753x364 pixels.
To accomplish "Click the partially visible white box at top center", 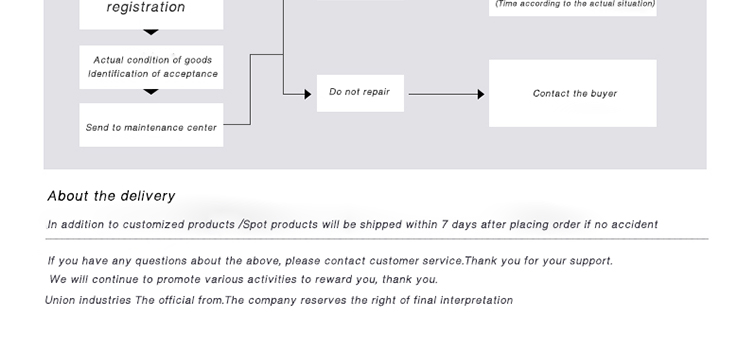I will 360,0.
